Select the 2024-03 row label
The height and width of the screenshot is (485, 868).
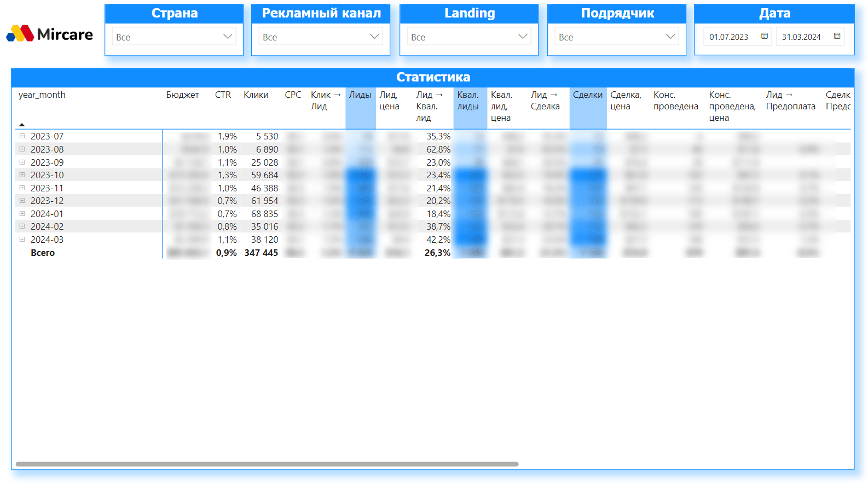(x=47, y=239)
